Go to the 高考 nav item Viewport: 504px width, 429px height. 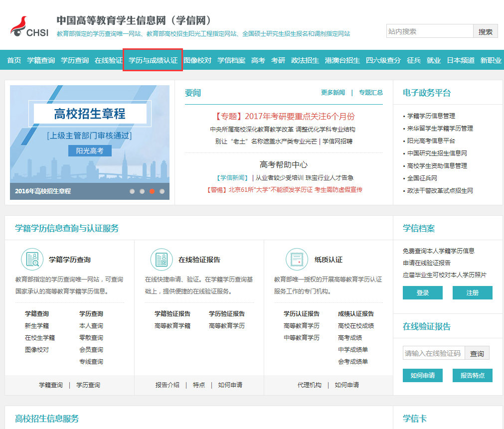tap(258, 60)
